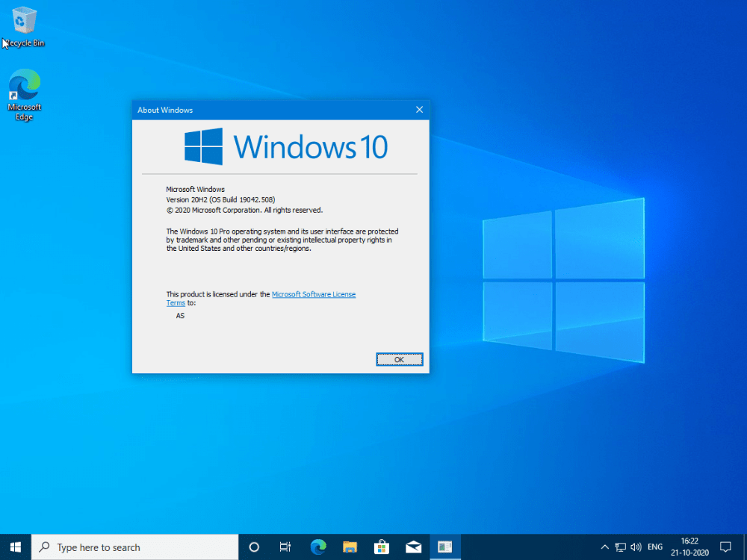
Task: Open network settings from the system tray
Action: pos(620,547)
